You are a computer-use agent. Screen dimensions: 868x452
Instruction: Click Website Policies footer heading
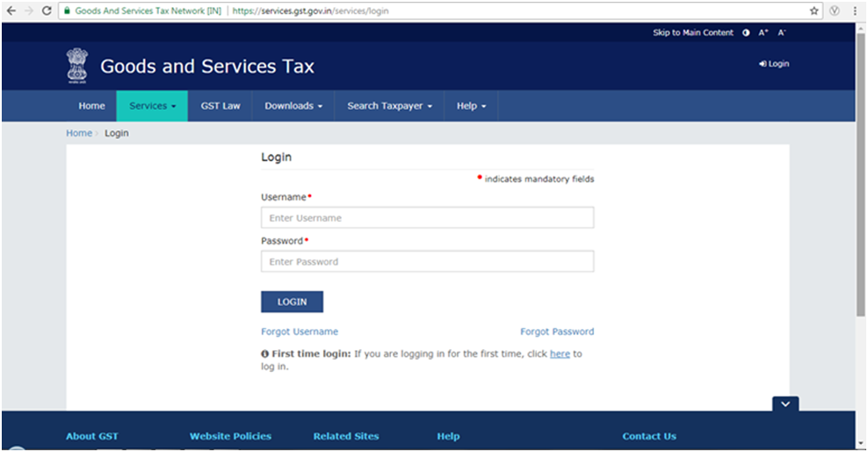(230, 436)
